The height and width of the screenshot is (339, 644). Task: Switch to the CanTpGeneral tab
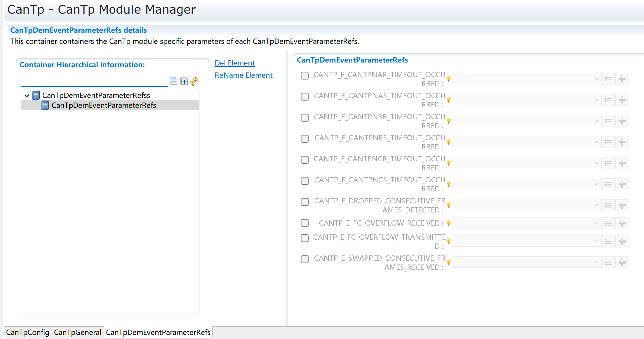coord(78,332)
